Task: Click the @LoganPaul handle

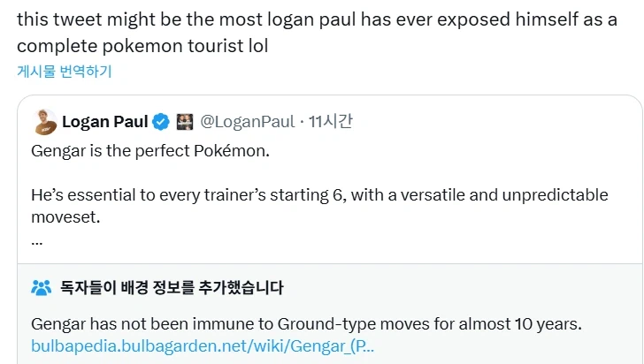Action: pos(249,120)
